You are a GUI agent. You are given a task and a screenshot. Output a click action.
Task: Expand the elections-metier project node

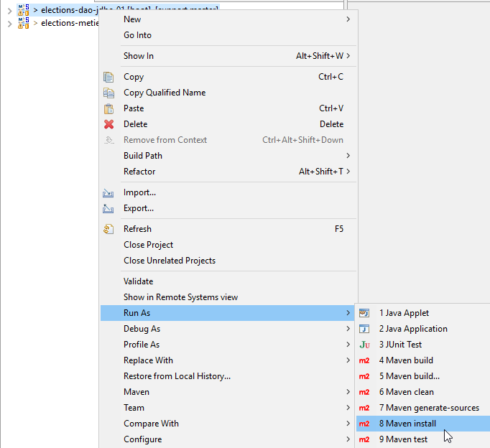click(x=9, y=23)
